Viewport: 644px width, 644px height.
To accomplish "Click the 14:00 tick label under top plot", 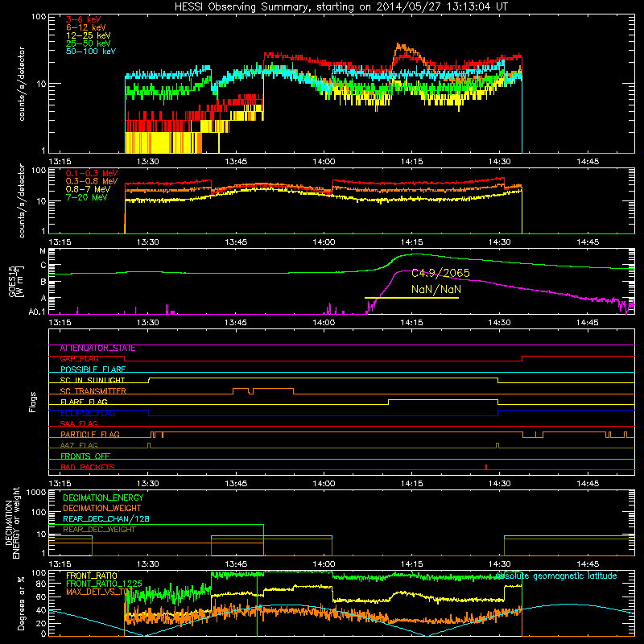I will click(x=324, y=162).
